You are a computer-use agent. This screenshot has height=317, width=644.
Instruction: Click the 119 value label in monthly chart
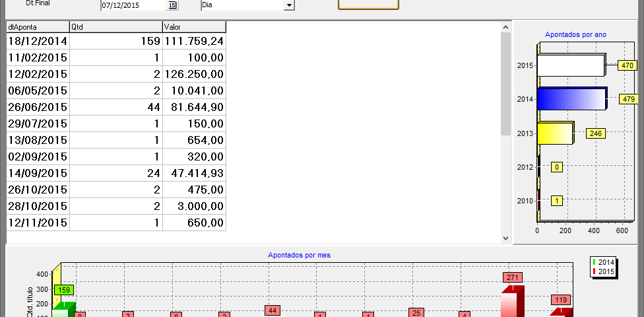pos(560,300)
